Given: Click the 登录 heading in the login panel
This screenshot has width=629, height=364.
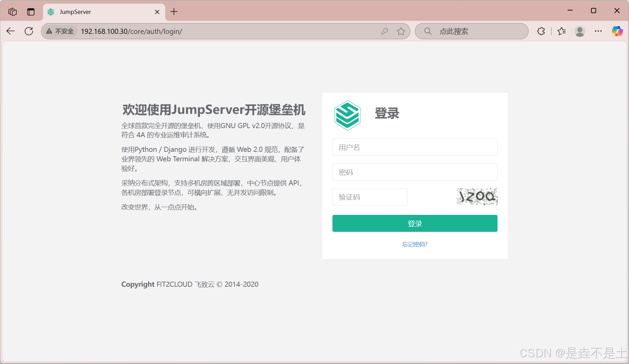Looking at the screenshot, I should point(387,113).
